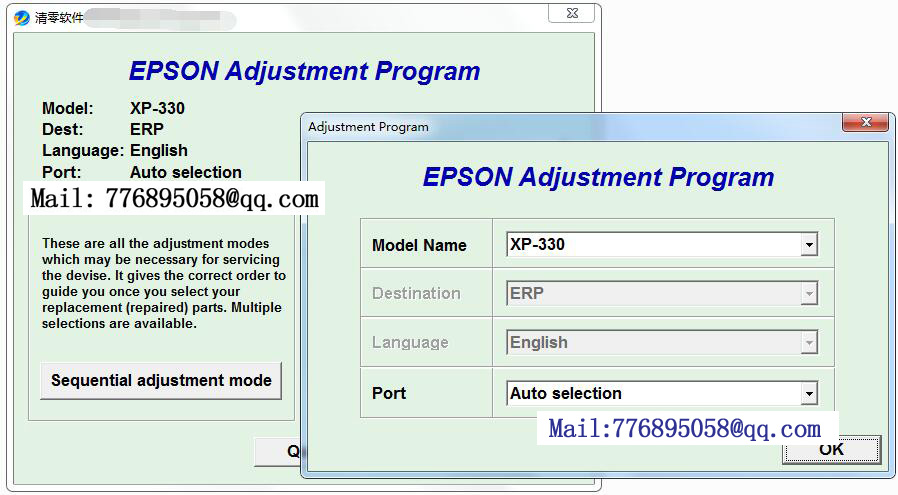Click 'Language:' label in back window
The height and width of the screenshot is (495, 898).
click(x=83, y=151)
